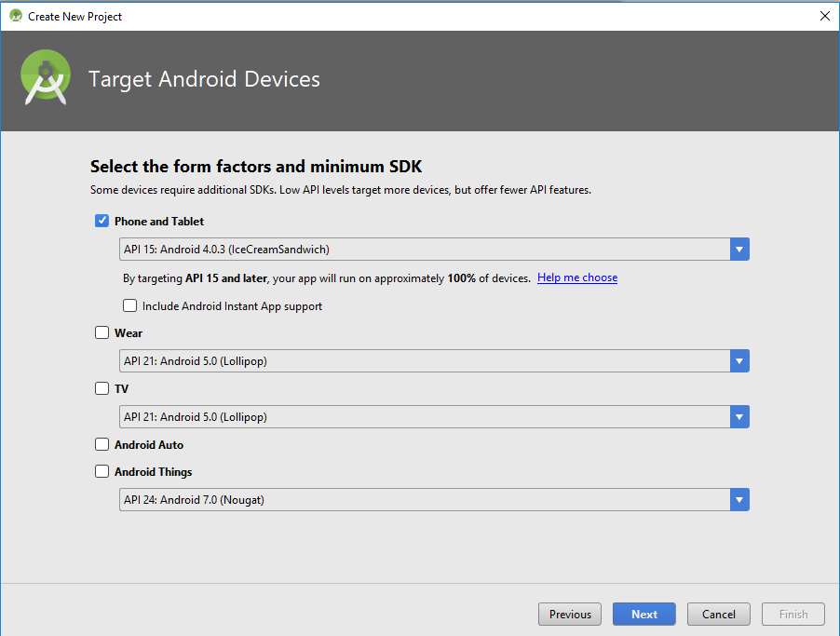Viewport: 840px width, 636px height.
Task: Click the Next button
Action: (644, 614)
